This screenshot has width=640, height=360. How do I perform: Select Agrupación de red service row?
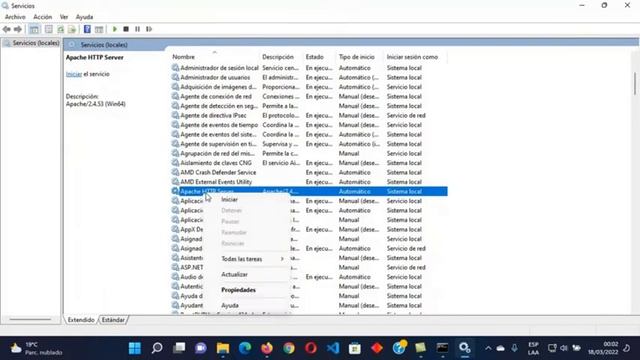click(309, 153)
